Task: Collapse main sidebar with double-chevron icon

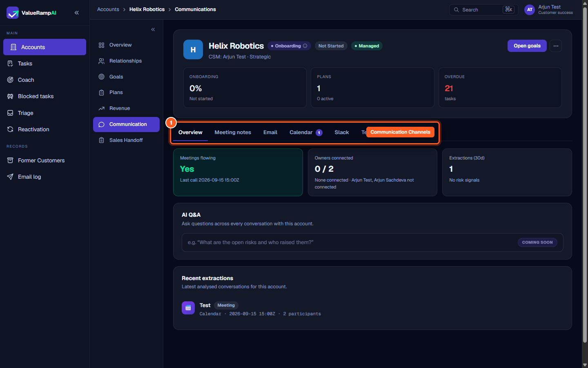Action: (x=77, y=13)
